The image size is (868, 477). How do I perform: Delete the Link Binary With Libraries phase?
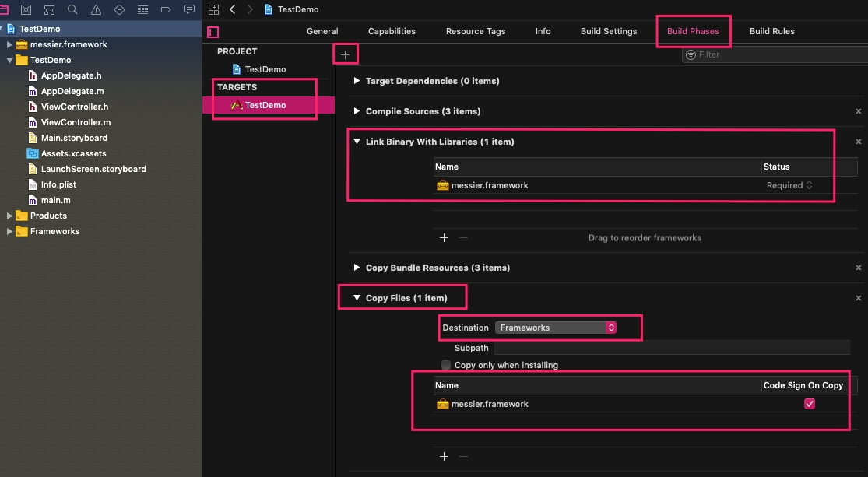pos(859,142)
